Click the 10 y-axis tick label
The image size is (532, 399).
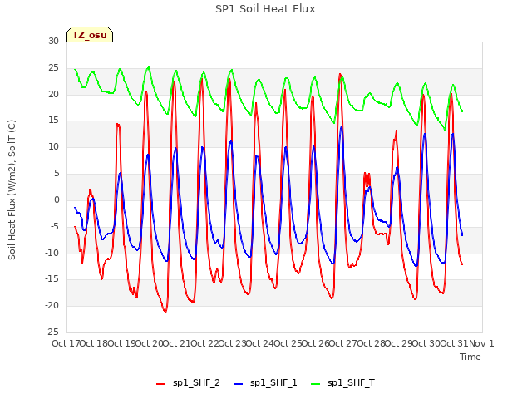53,147
